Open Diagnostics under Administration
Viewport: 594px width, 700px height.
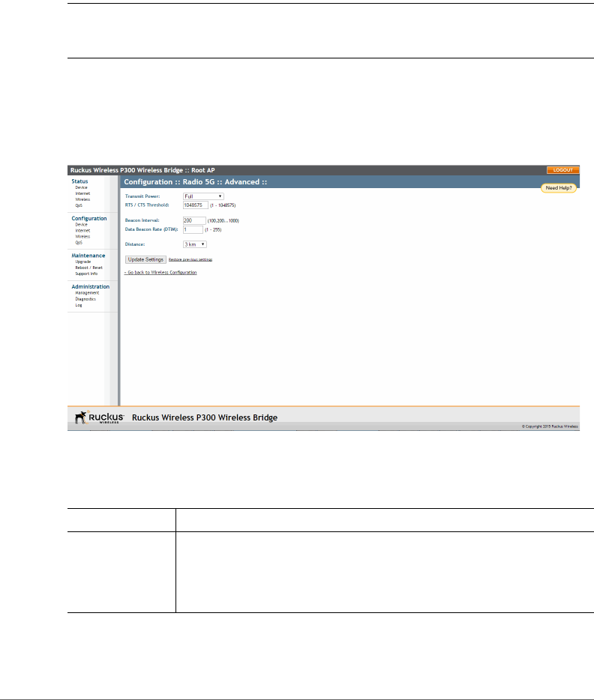pyautogui.click(x=85, y=299)
